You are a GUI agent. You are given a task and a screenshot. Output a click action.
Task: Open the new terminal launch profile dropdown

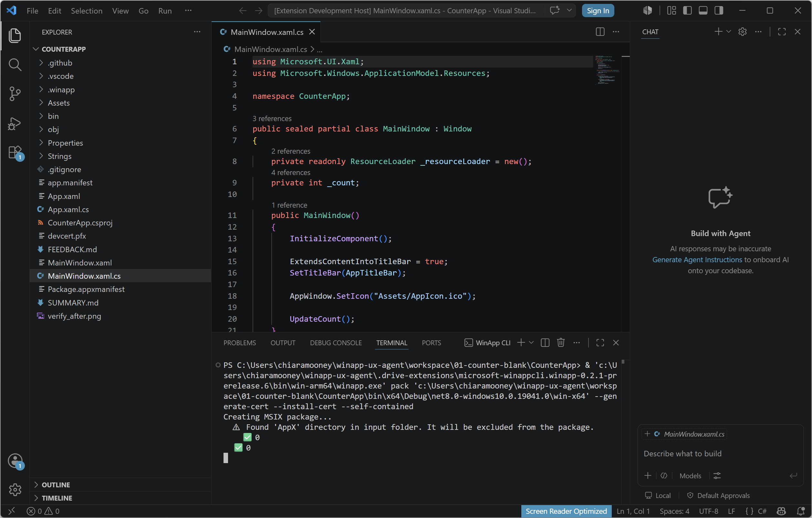[x=531, y=343]
